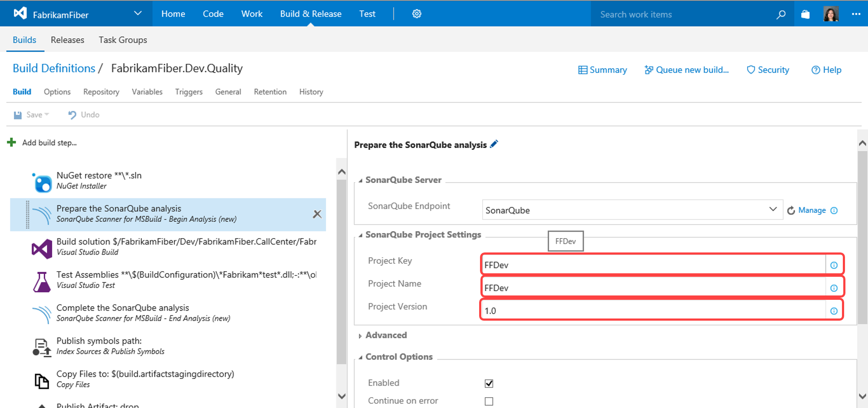Click the Complete SonarQube analysis step icon
868x408 pixels.
coord(42,315)
